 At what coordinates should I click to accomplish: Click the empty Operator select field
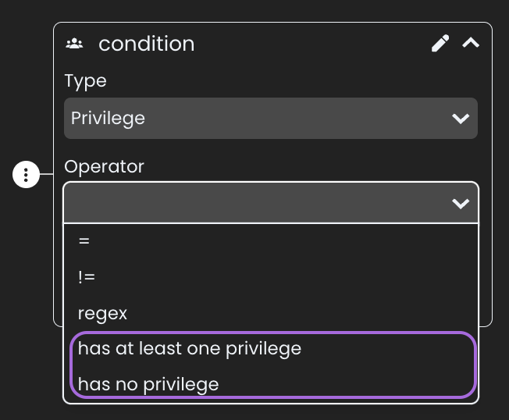pyautogui.click(x=250, y=203)
